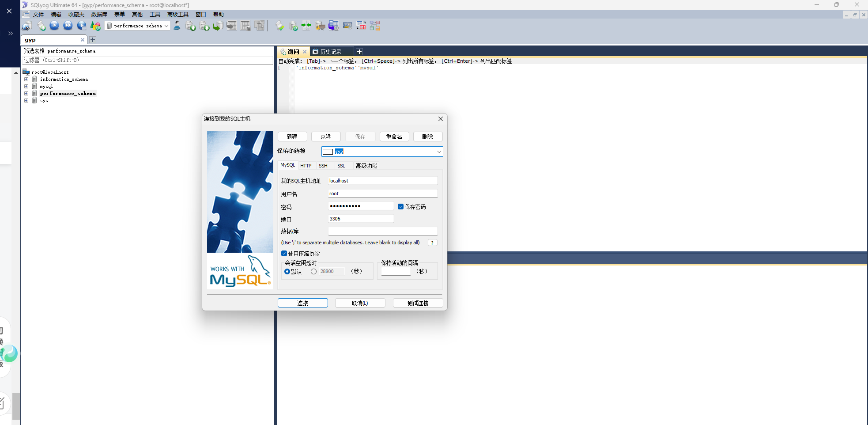868x425 pixels.
Task: Click the 取消(L) button
Action: [360, 303]
